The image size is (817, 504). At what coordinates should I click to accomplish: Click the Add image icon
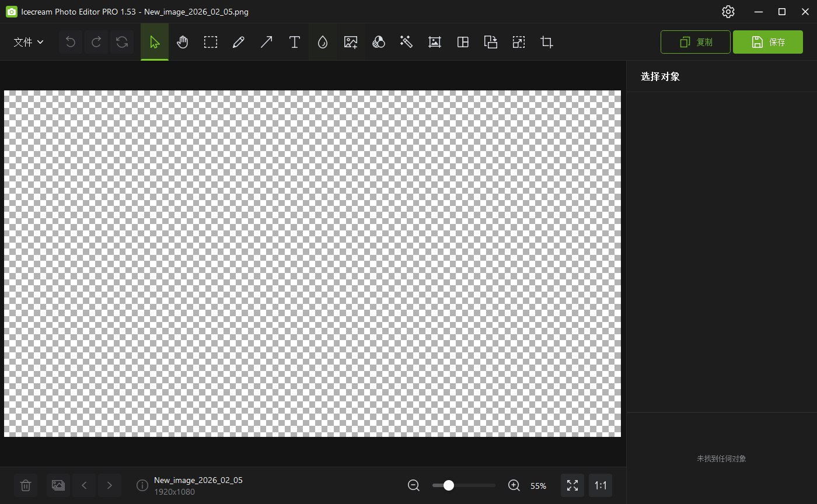[351, 42]
